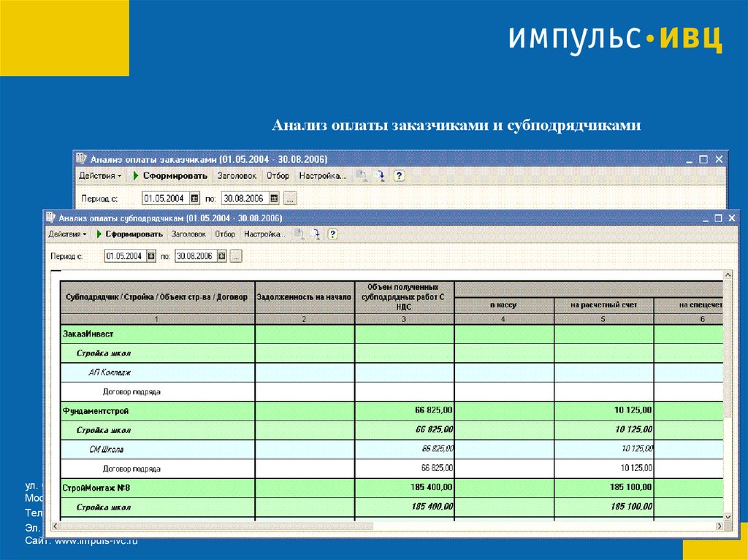Open calendar beside 01.05.2004 in back window
748x560 pixels.
click(194, 198)
